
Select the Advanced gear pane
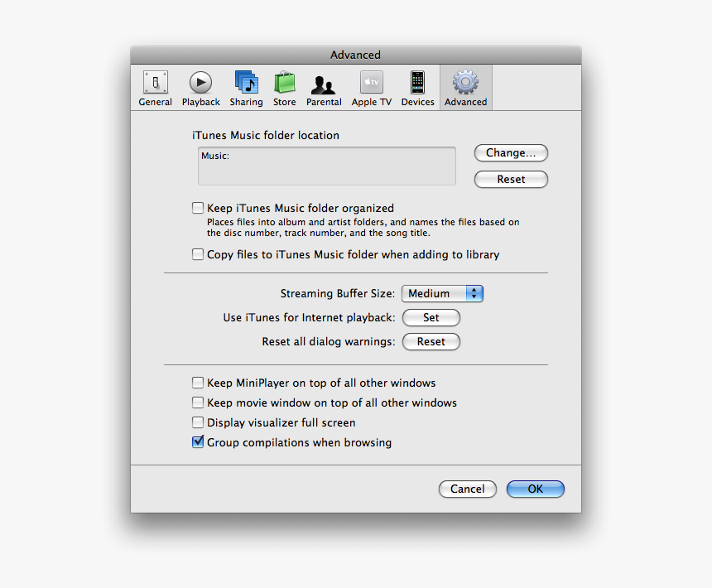coord(466,88)
